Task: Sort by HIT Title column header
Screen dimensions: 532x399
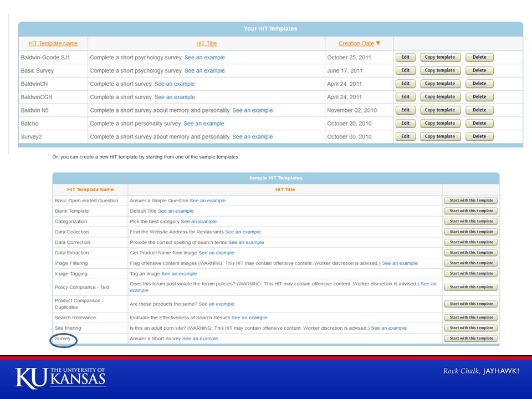Action: [206, 43]
